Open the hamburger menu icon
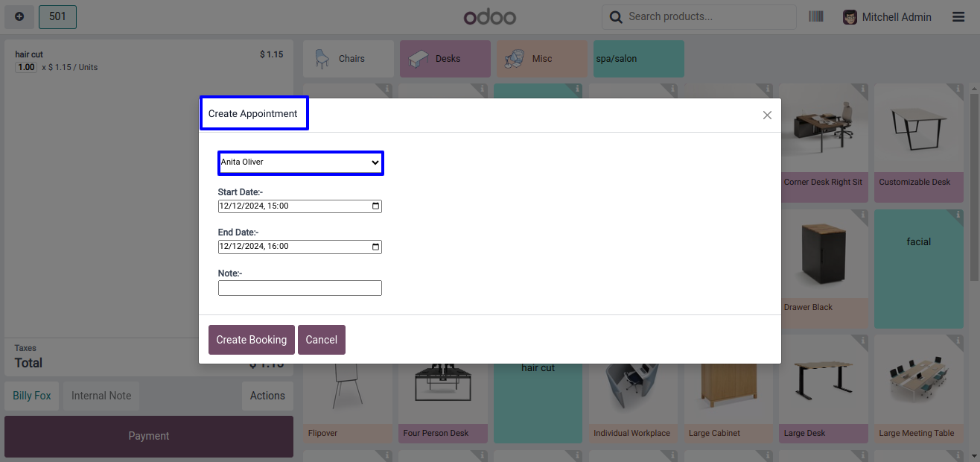980x462 pixels. (958, 16)
